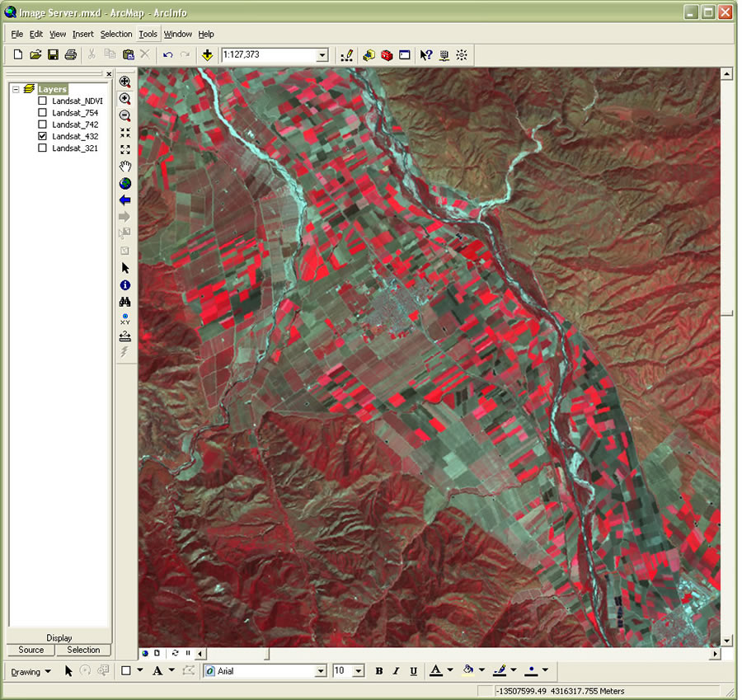Screen dimensions: 742x700
Task: Switch to data view globe button
Action: [x=145, y=653]
